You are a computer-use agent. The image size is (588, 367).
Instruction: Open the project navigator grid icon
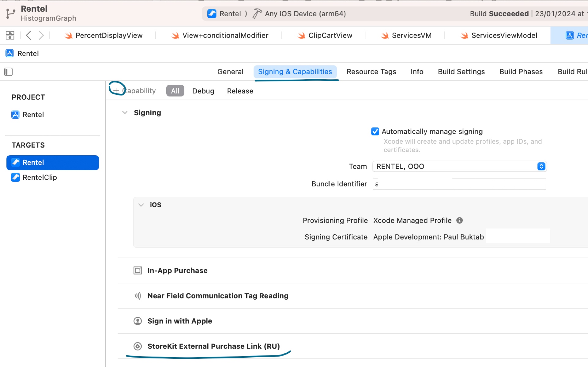coord(9,35)
